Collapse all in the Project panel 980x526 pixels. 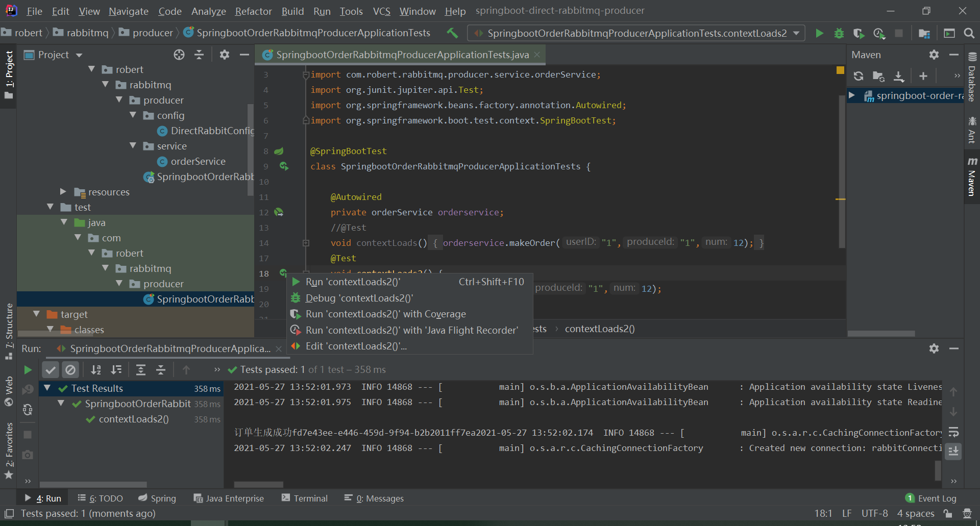point(199,55)
